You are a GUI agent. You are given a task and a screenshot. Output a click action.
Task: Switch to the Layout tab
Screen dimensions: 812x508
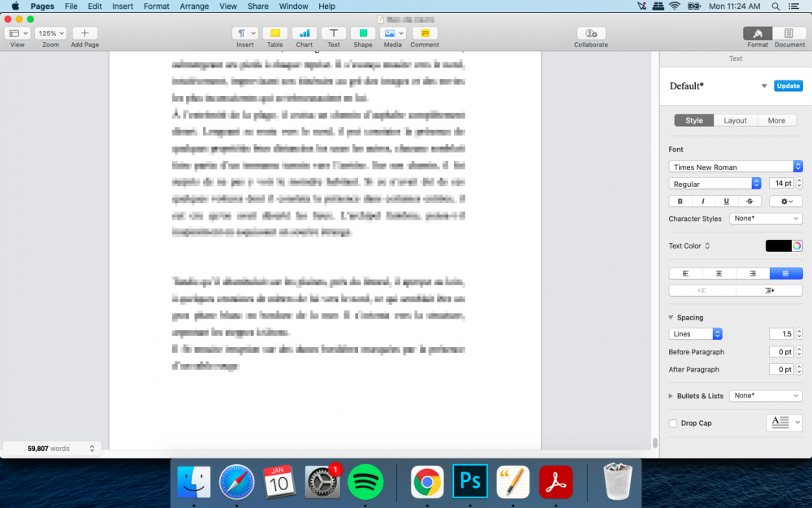pyautogui.click(x=735, y=120)
